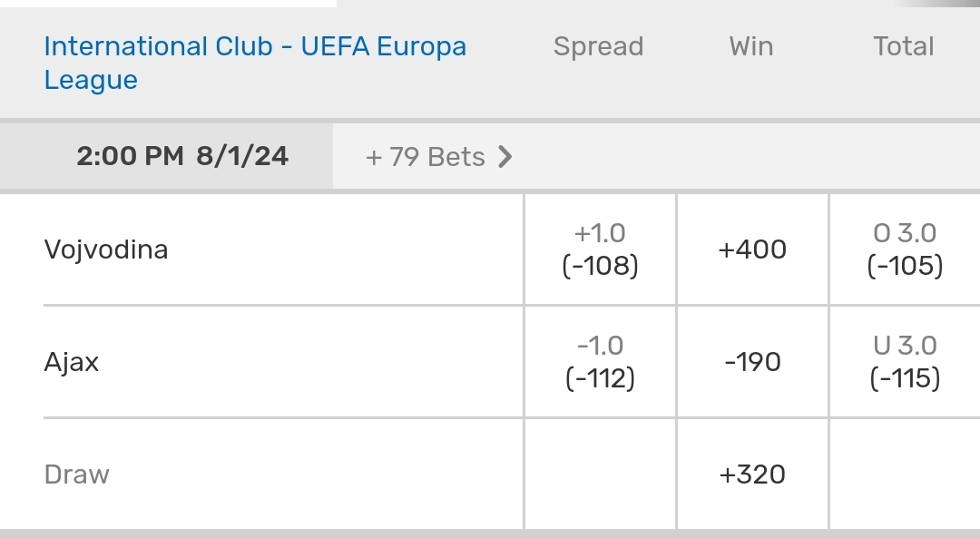The height and width of the screenshot is (538, 980).
Task: Expand the + 79 Bets chevron arrow
Action: 505,157
